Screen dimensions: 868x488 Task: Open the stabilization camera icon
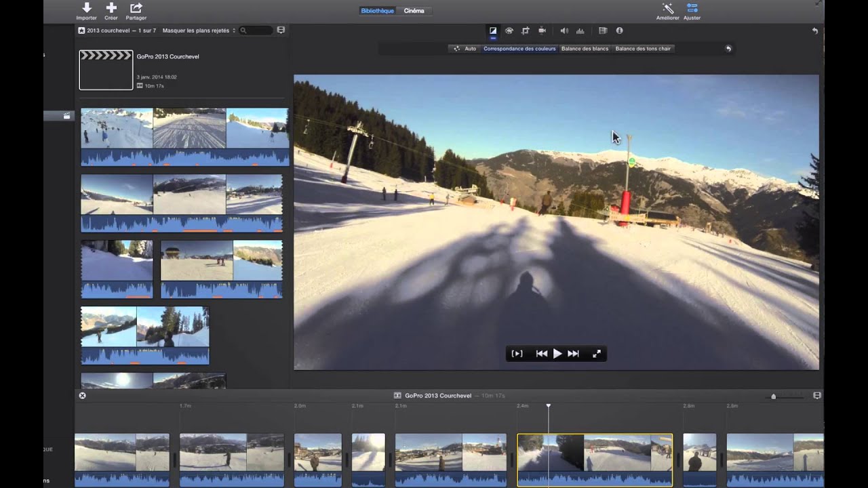[x=542, y=30]
